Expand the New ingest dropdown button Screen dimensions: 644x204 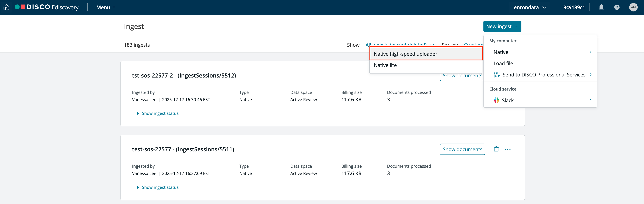pos(502,26)
